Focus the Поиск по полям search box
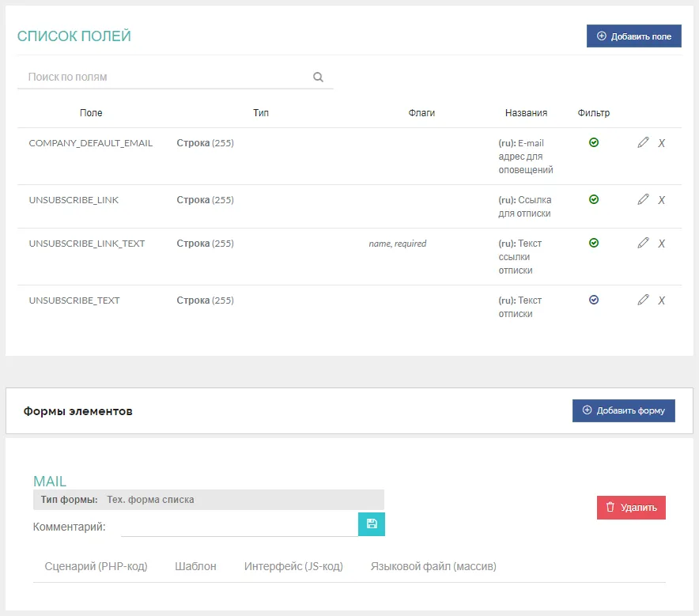Screen dimensions: 699x616 point(166,77)
